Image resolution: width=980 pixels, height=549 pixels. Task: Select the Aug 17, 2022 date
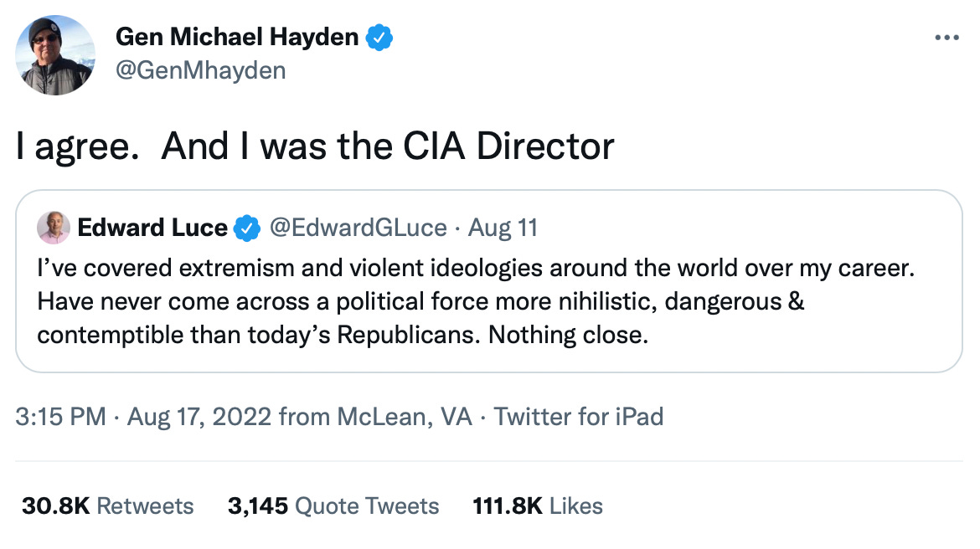click(199, 417)
